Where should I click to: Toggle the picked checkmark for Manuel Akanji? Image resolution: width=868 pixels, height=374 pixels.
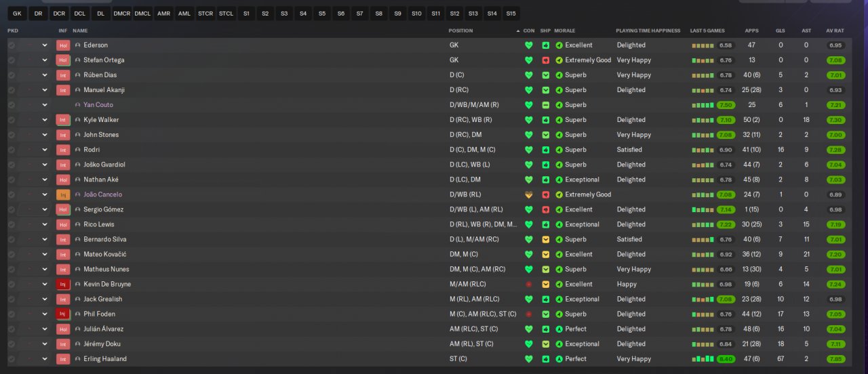tap(12, 90)
